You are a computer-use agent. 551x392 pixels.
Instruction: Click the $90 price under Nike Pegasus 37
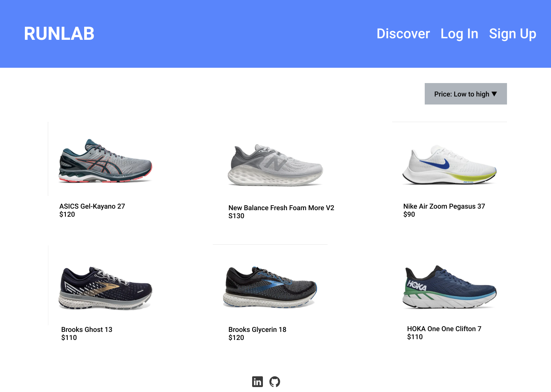409,214
